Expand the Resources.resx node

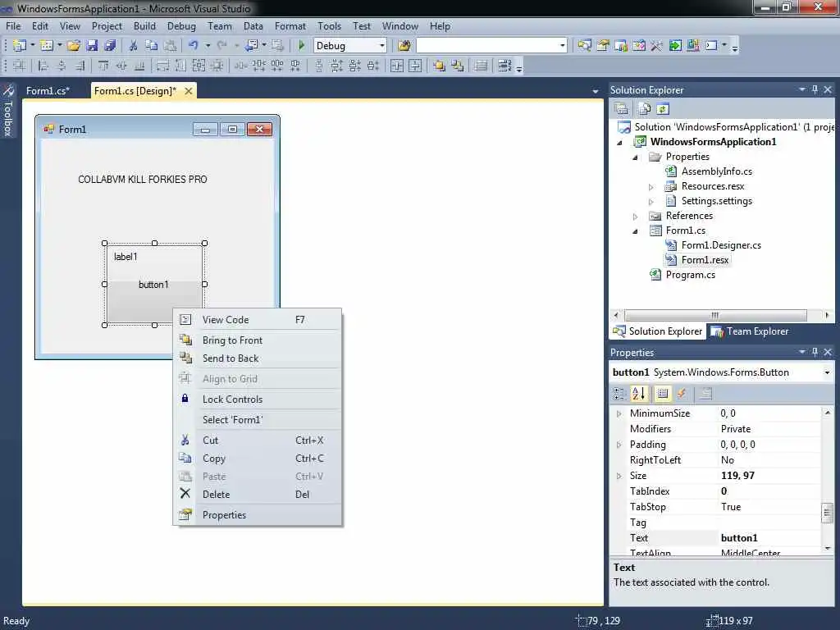click(651, 186)
